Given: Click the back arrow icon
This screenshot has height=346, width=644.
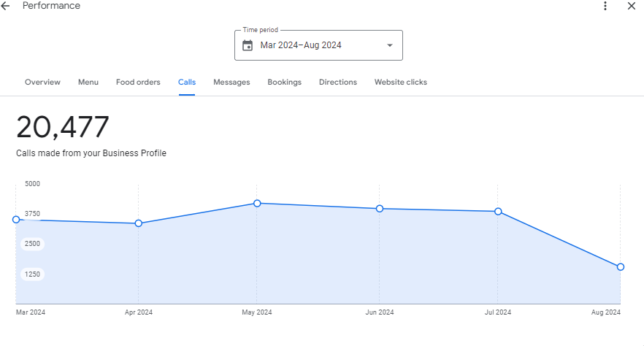Looking at the screenshot, I should click(x=6, y=6).
